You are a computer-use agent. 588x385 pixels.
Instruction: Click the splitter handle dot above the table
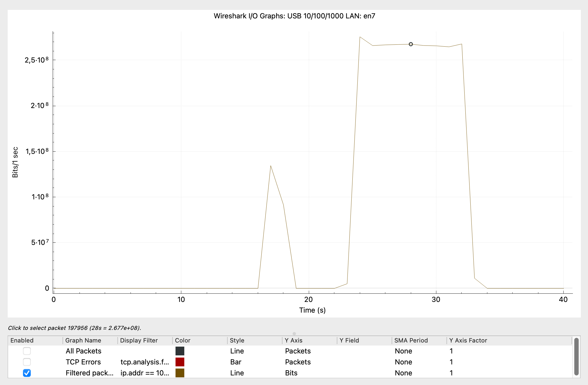point(294,334)
